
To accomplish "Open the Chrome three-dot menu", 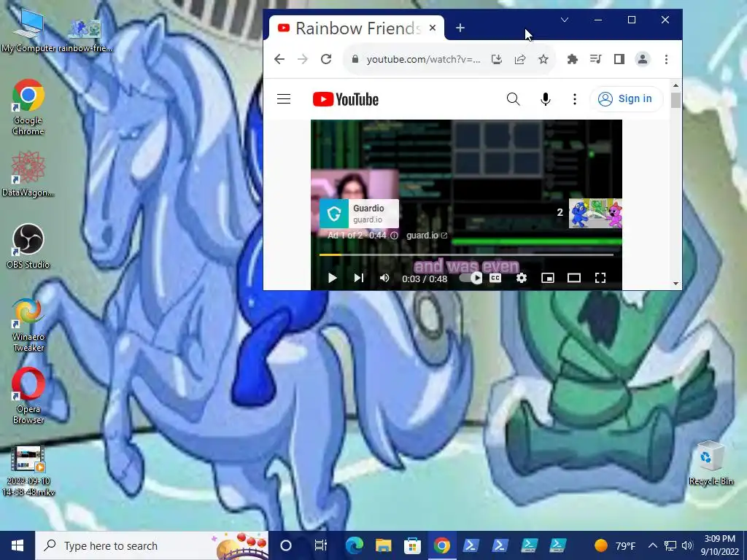I will [666, 59].
